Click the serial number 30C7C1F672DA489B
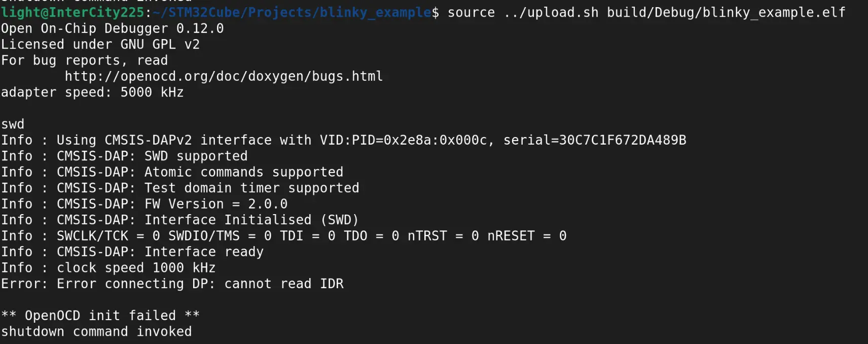 pos(622,140)
